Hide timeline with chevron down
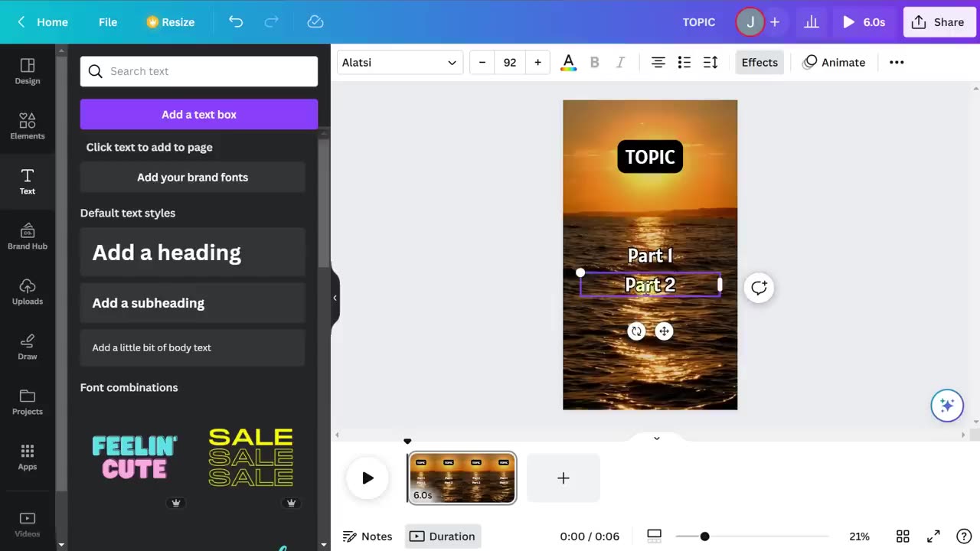 click(656, 438)
